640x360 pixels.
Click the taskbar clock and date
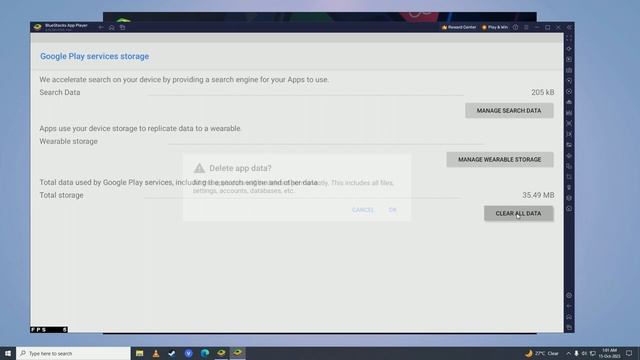(x=609, y=353)
